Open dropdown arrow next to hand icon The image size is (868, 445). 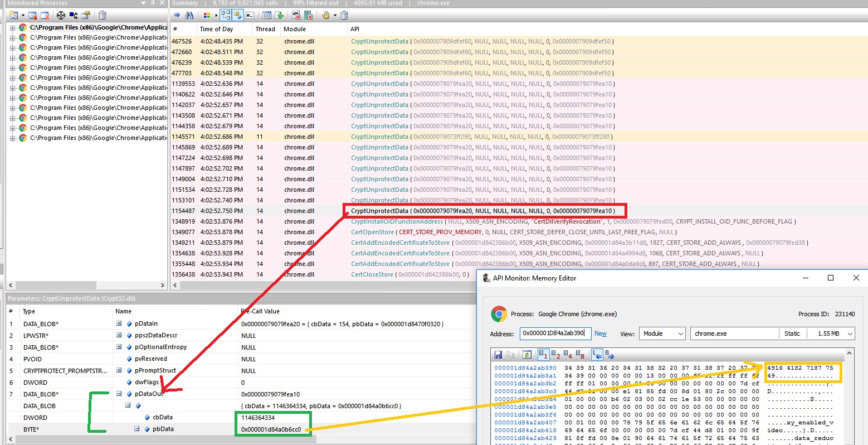pos(335,15)
